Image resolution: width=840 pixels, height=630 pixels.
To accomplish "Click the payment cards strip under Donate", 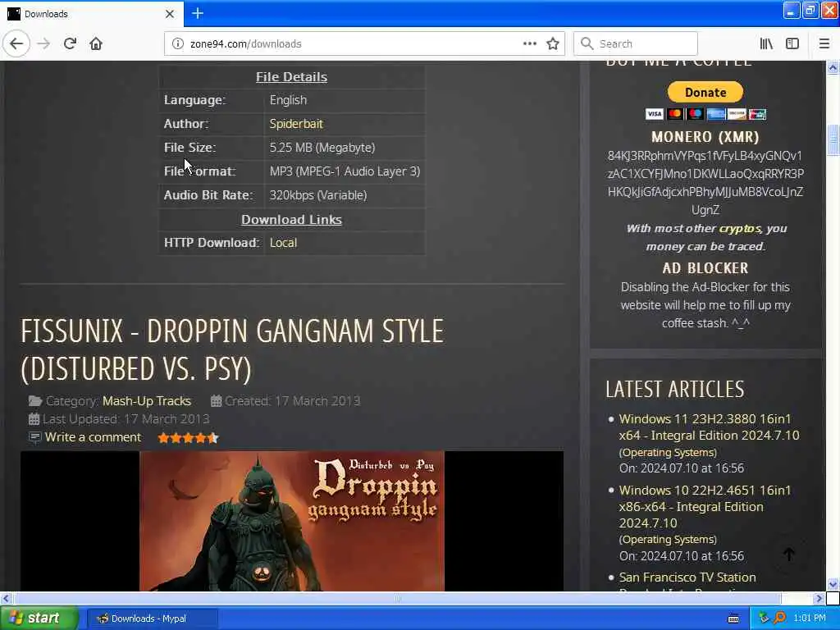I will [x=705, y=113].
